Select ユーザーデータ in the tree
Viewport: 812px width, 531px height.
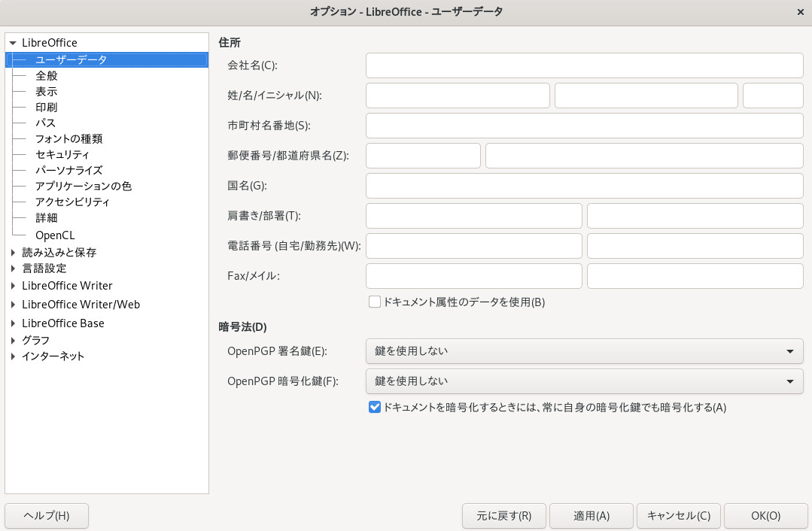click(x=71, y=59)
